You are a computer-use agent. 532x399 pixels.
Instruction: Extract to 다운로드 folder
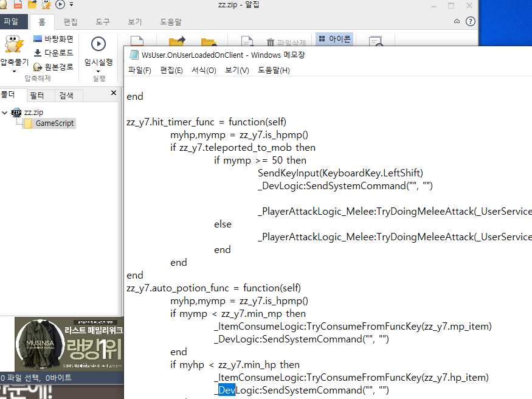(x=54, y=53)
